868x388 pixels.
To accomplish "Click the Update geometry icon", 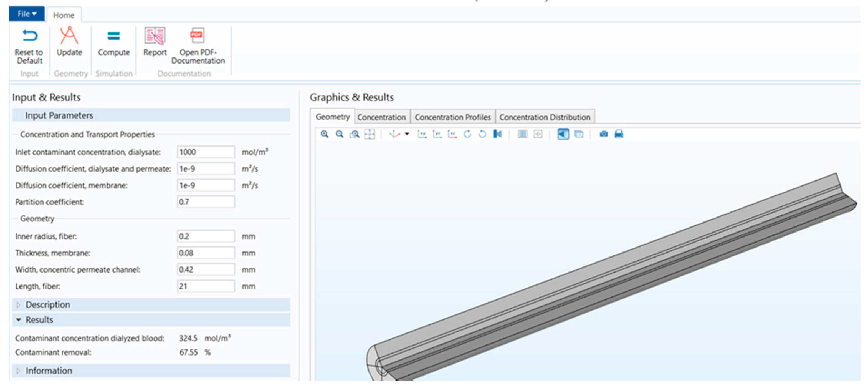I will click(x=69, y=42).
